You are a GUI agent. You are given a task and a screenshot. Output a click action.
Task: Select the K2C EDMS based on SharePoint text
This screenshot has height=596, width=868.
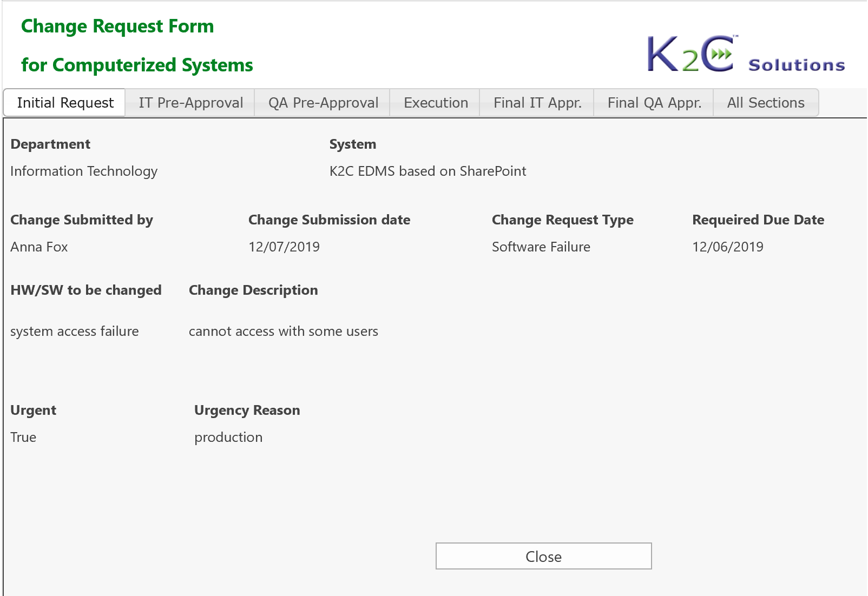tap(428, 171)
